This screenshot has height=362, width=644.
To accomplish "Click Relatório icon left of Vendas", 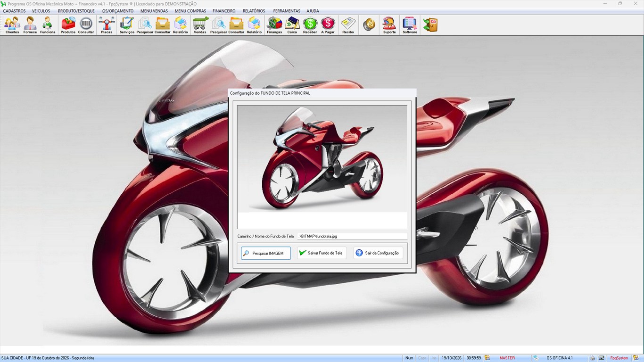I will 181,25.
